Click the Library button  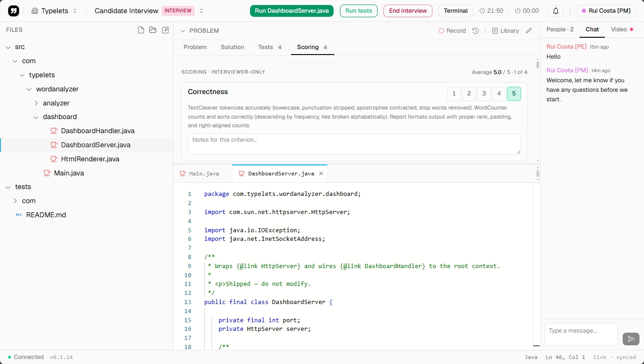point(506,31)
